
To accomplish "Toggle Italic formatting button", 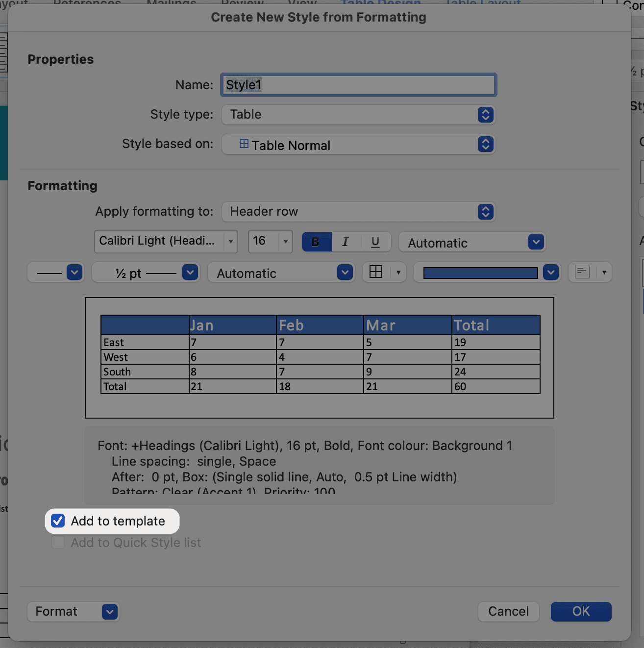I will click(346, 242).
